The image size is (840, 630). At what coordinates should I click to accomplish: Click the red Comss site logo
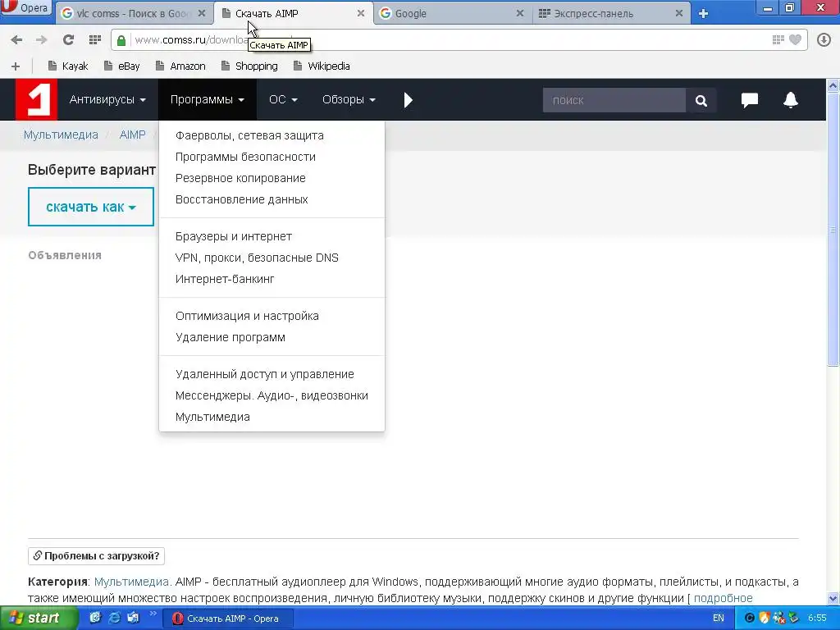click(x=36, y=99)
